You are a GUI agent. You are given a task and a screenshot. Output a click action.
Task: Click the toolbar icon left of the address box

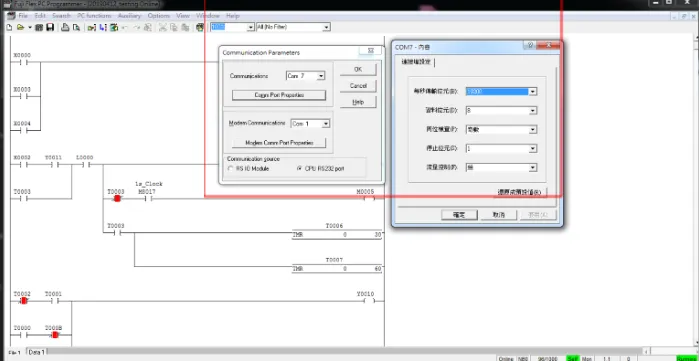click(200, 27)
